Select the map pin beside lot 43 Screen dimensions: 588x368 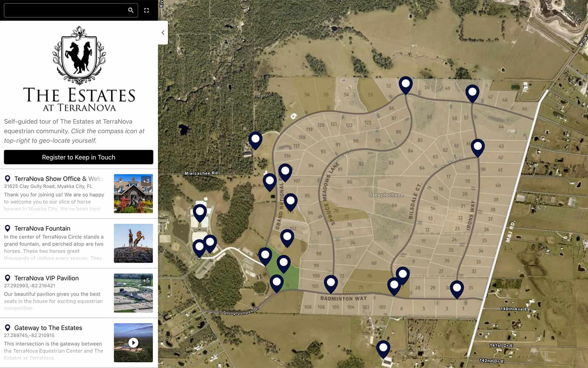tap(478, 148)
